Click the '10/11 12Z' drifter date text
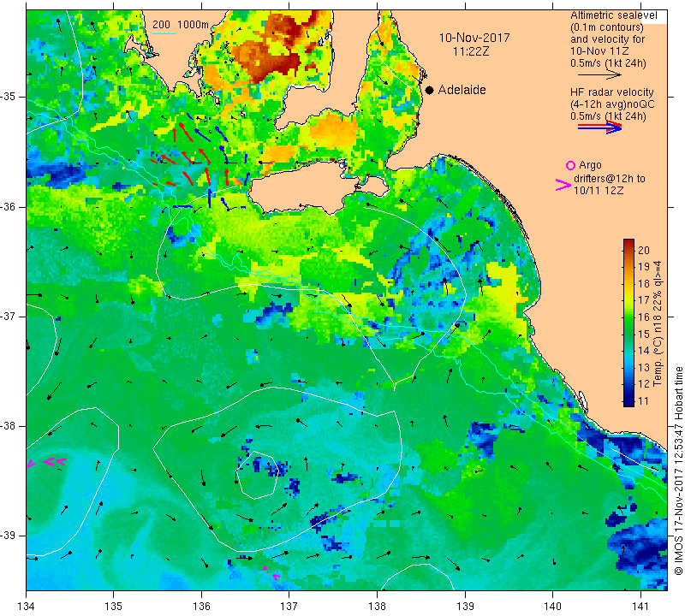The height and width of the screenshot is (616, 685). point(599,190)
